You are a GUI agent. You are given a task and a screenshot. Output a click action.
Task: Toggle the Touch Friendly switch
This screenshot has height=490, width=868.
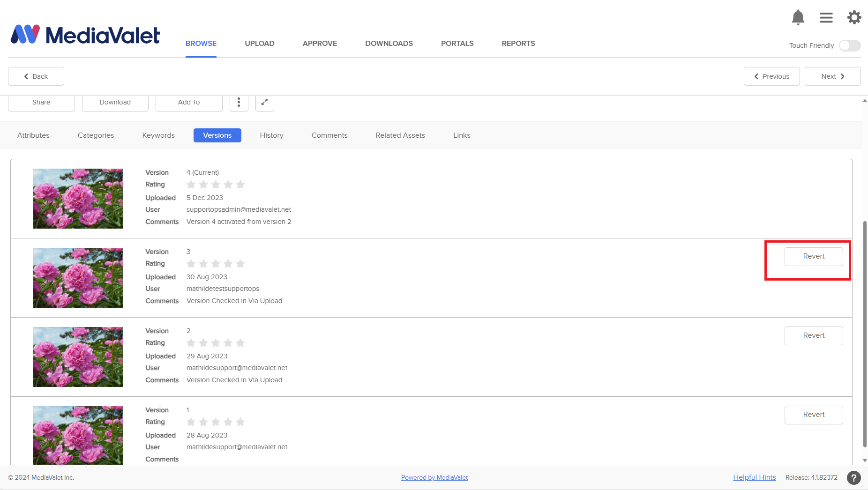850,45
